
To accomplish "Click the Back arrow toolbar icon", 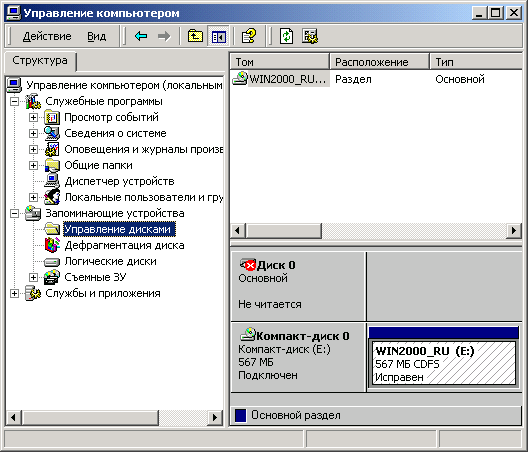I will tap(141, 36).
